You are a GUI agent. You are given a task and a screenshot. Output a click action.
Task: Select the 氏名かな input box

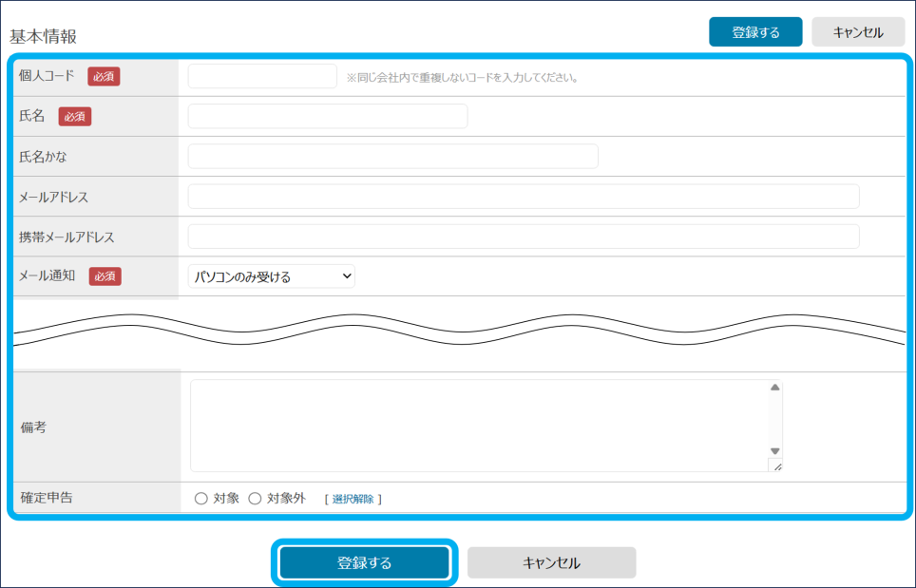(392, 156)
